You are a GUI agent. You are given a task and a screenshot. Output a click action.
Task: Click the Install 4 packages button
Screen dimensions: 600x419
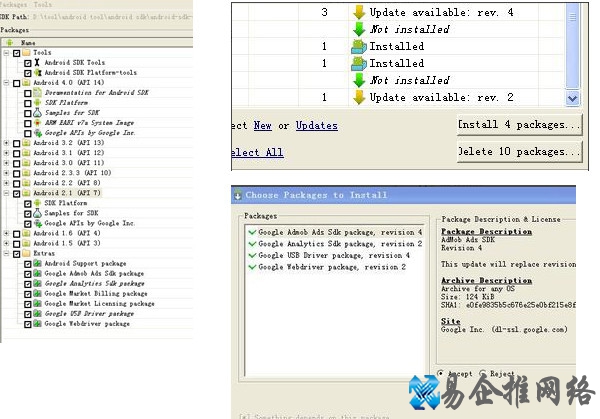[520, 124]
